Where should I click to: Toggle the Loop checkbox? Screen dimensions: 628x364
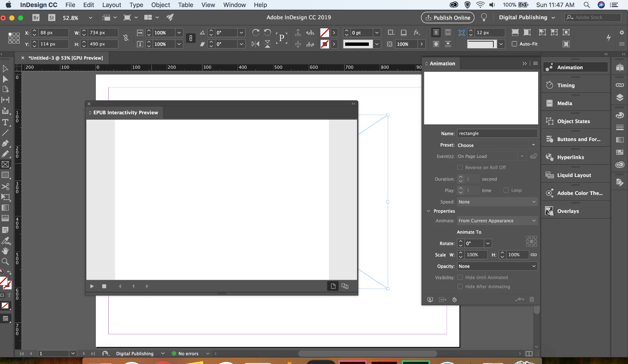506,190
